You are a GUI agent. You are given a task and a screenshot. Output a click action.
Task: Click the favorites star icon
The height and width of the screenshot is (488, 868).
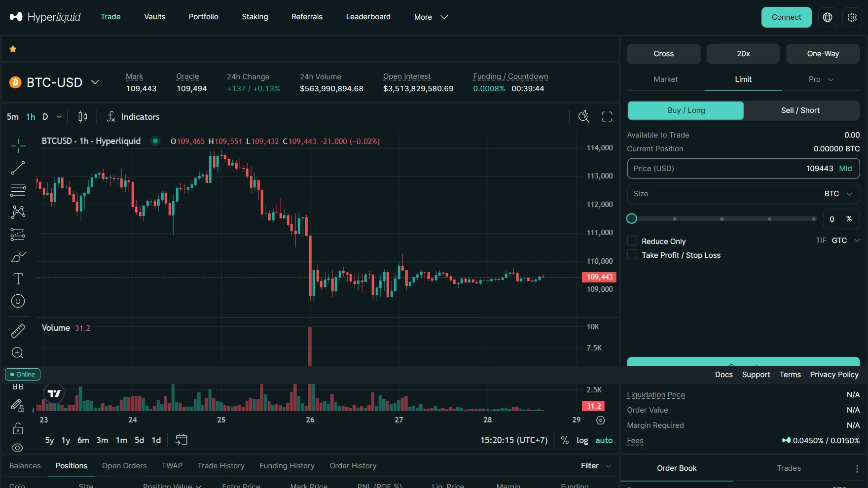pyautogui.click(x=13, y=49)
